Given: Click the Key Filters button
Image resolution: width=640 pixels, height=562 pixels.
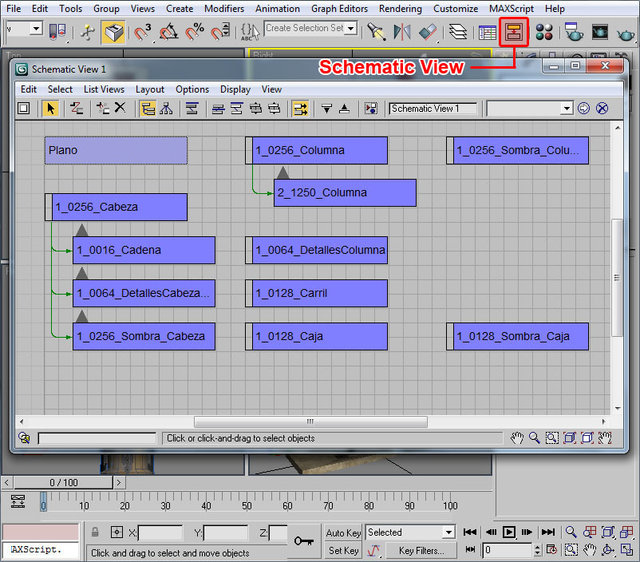Looking at the screenshot, I should [421, 550].
